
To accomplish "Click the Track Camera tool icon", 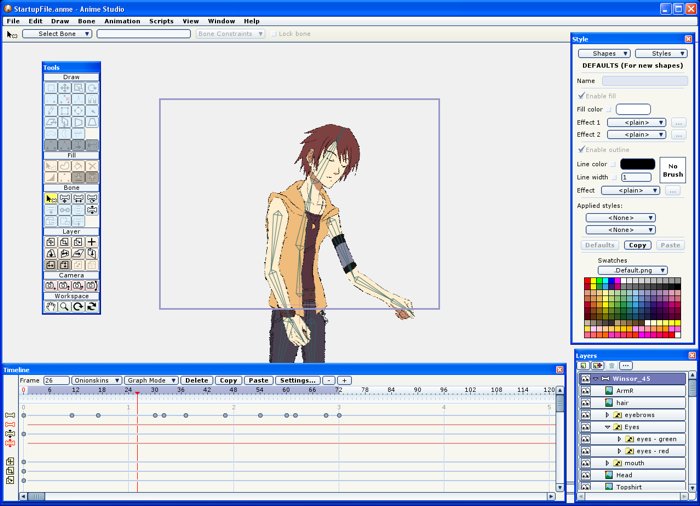I will coord(51,285).
